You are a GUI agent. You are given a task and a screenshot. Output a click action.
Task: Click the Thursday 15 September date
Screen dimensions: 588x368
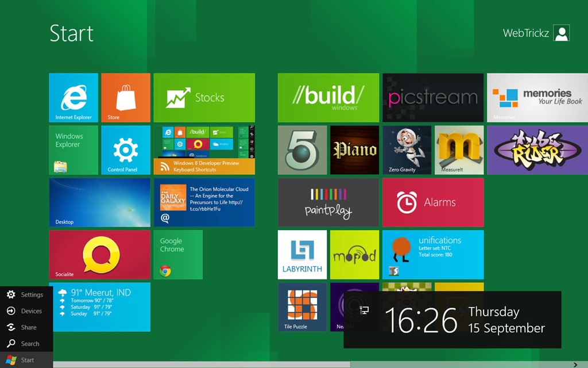point(506,320)
